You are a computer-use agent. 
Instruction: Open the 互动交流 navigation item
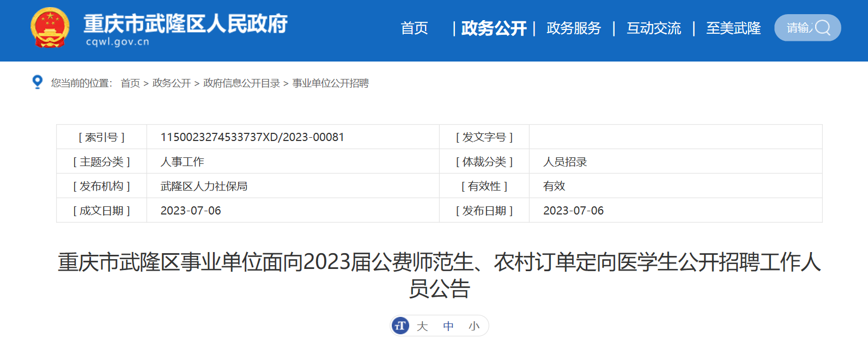point(653,28)
